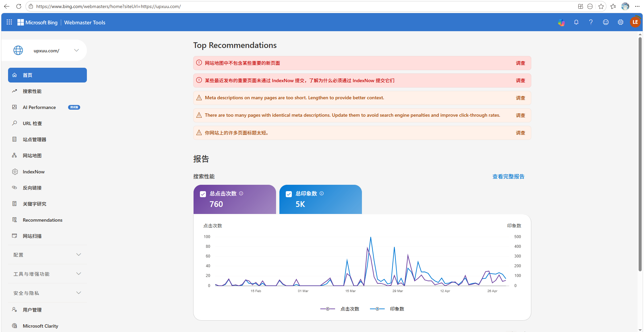Open Microsoft Clarity in the sidebar

coord(47,326)
